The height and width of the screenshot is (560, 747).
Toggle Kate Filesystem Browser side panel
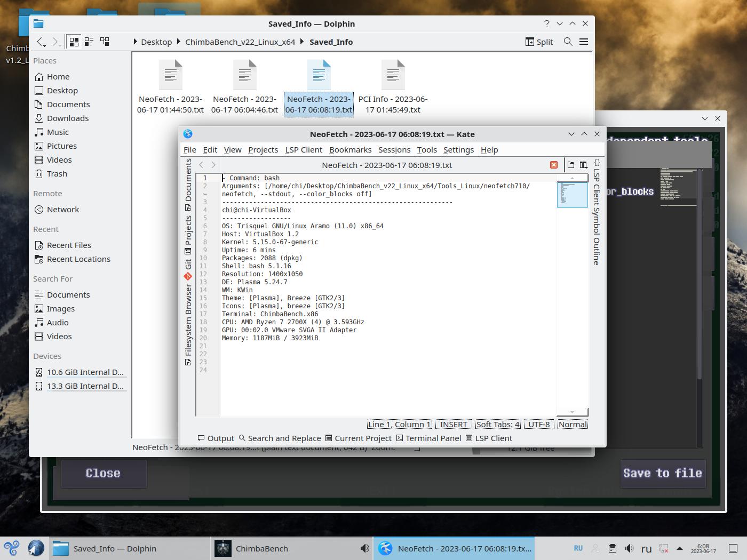pyautogui.click(x=188, y=324)
